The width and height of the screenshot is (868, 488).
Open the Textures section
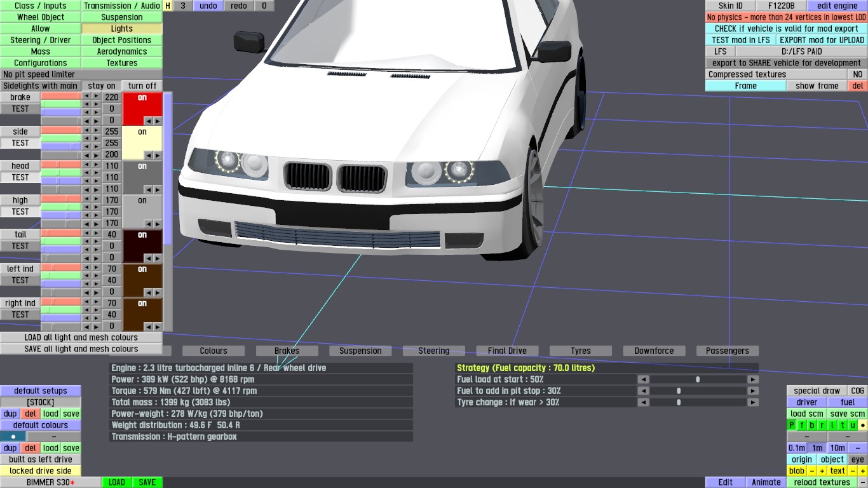(122, 63)
